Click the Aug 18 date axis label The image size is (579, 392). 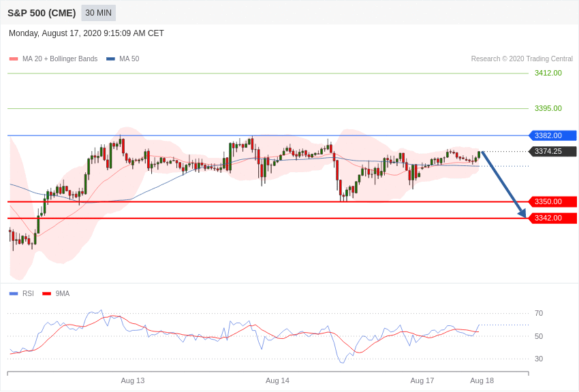(x=482, y=380)
